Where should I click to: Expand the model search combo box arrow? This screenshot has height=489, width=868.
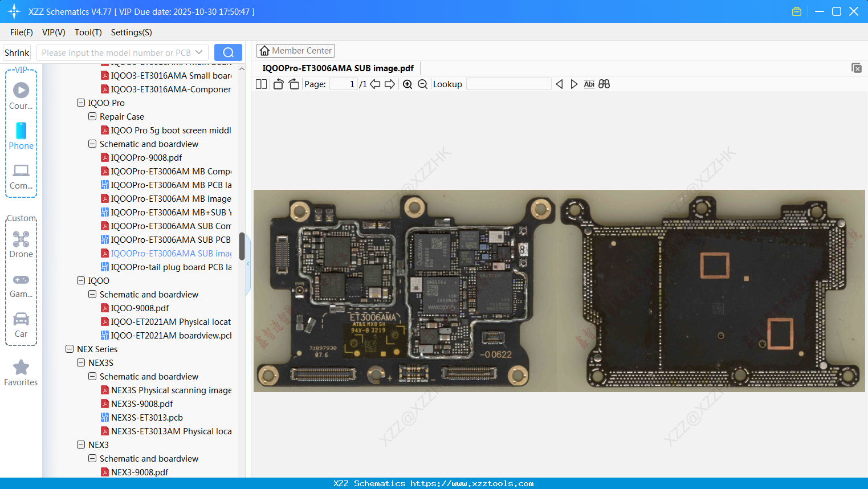[198, 52]
